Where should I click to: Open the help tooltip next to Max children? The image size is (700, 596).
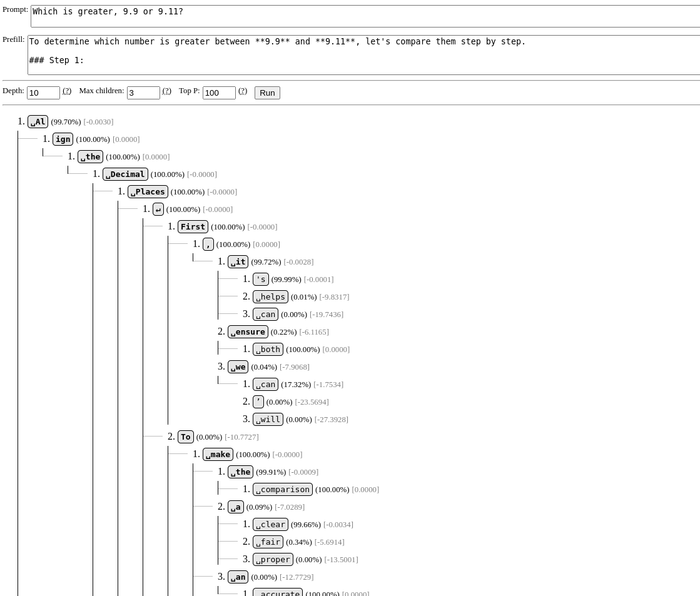coord(167,91)
